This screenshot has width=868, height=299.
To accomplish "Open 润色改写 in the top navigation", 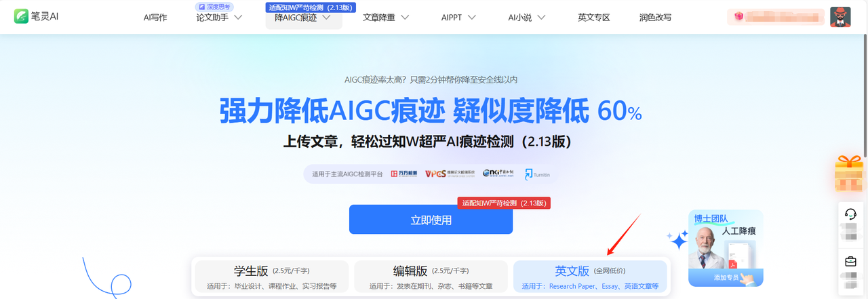I will [x=655, y=18].
